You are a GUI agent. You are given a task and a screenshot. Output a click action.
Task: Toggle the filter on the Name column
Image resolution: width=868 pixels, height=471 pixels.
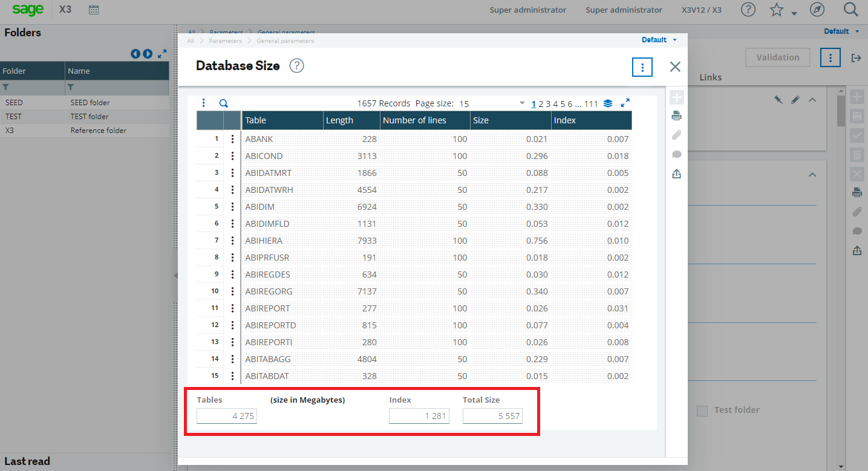[71, 88]
